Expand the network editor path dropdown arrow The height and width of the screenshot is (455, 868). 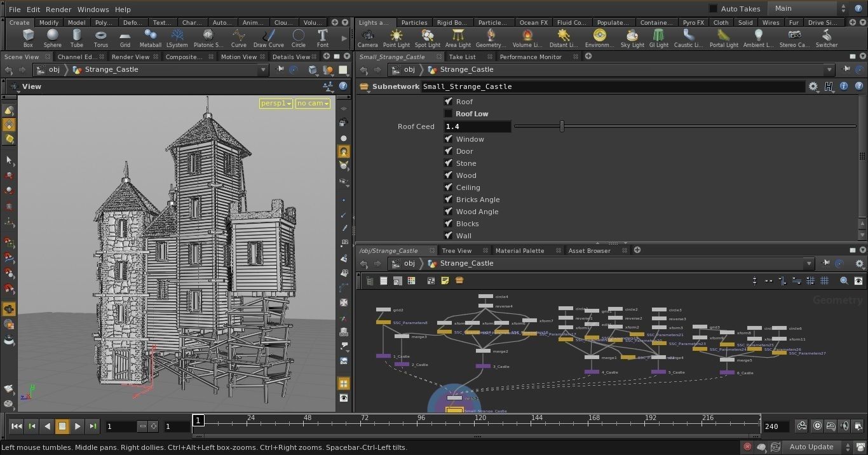point(809,264)
